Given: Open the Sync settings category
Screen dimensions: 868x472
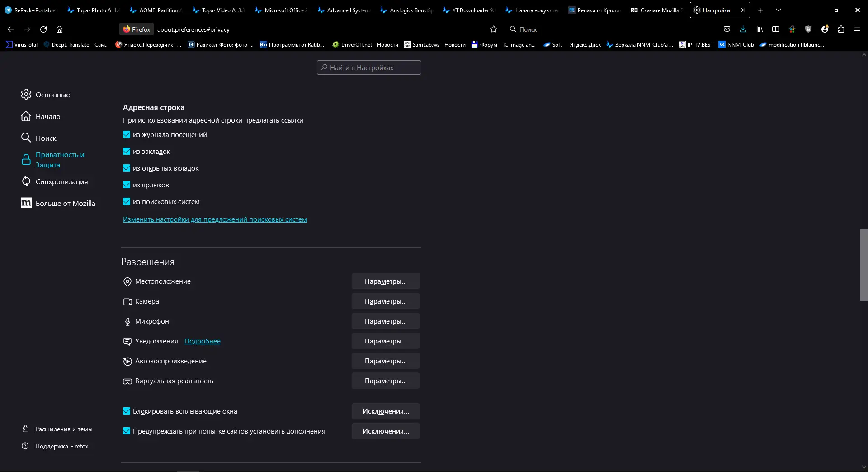Looking at the screenshot, I should click(61, 182).
